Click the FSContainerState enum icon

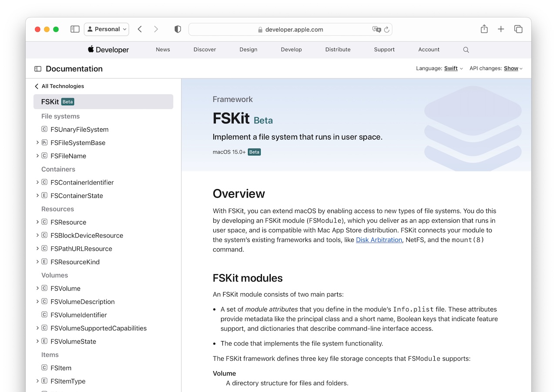[x=44, y=196]
